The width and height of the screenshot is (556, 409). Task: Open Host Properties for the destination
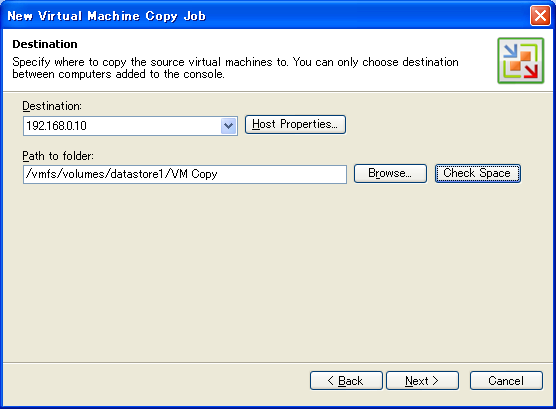295,124
